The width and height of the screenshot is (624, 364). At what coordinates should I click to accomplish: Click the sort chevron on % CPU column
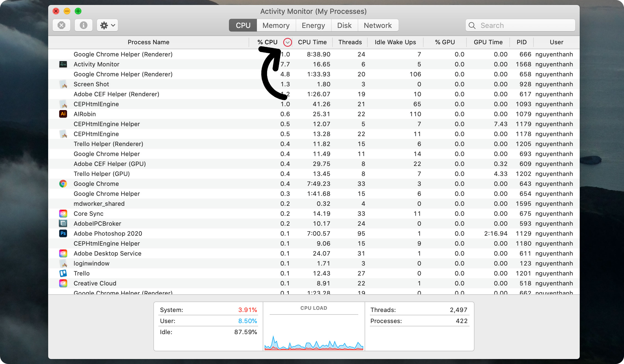(287, 42)
